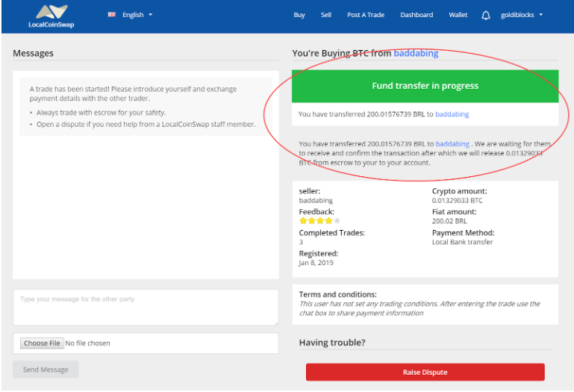Click the Messages heading
The height and width of the screenshot is (392, 574).
[x=33, y=53]
